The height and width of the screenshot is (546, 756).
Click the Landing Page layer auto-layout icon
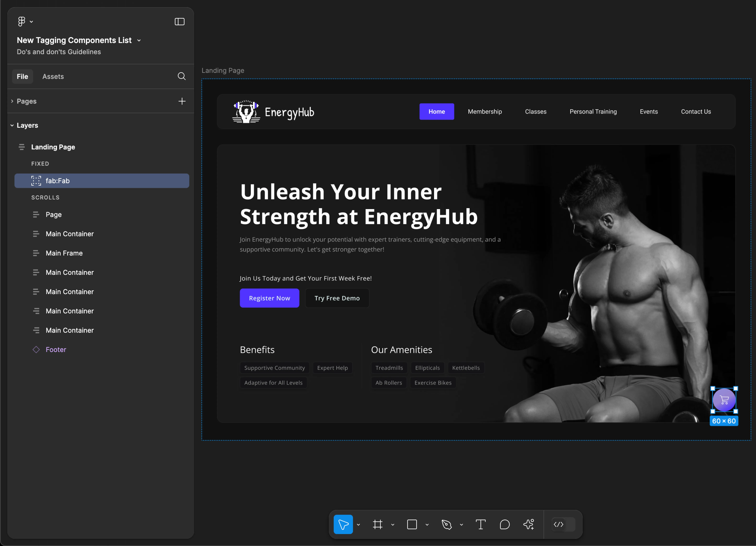(x=22, y=147)
